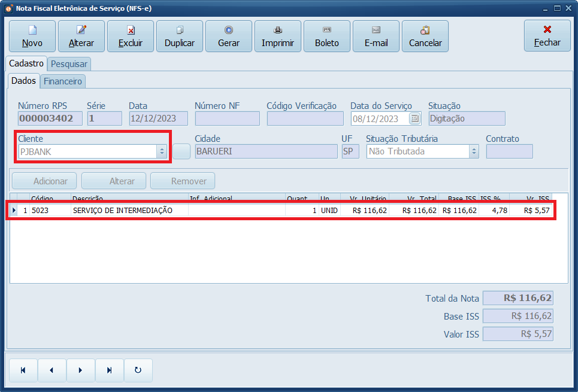
Task: Go to the previous record
Action: [52, 370]
